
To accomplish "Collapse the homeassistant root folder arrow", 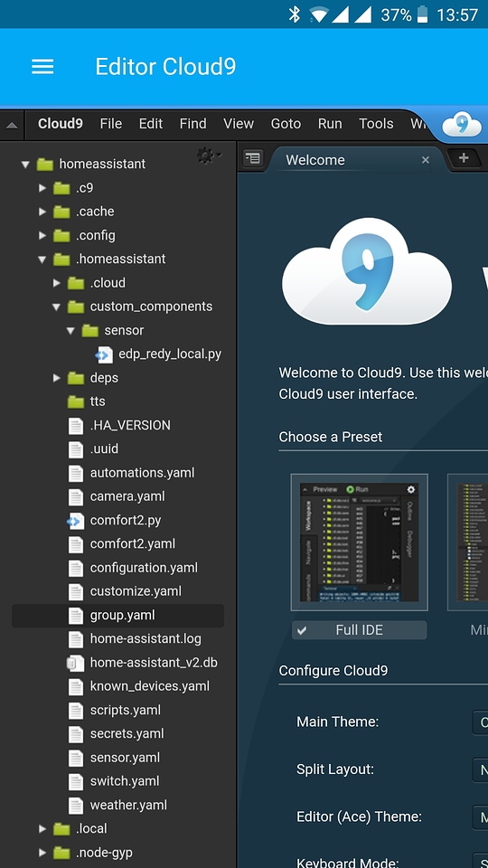I will [25, 164].
